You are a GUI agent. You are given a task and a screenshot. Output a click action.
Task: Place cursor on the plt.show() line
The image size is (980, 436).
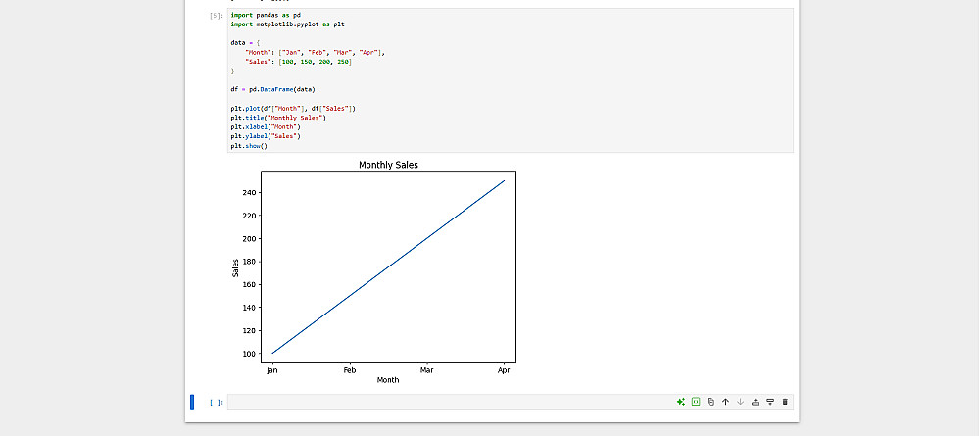coord(249,146)
